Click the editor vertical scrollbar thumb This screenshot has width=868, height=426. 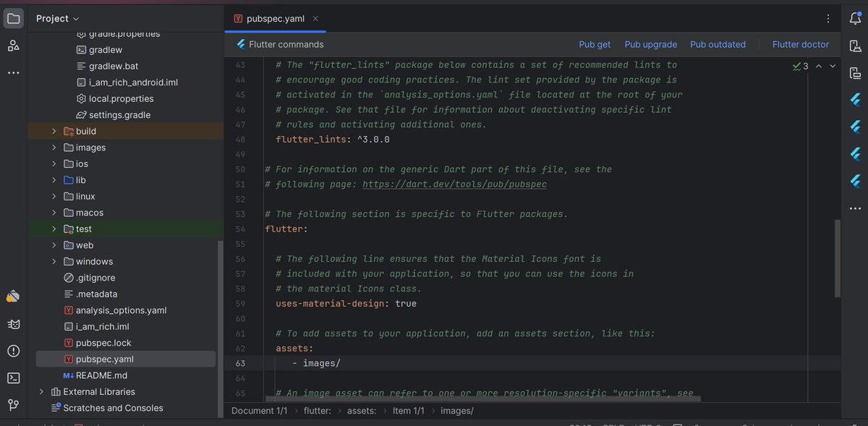pyautogui.click(x=838, y=258)
